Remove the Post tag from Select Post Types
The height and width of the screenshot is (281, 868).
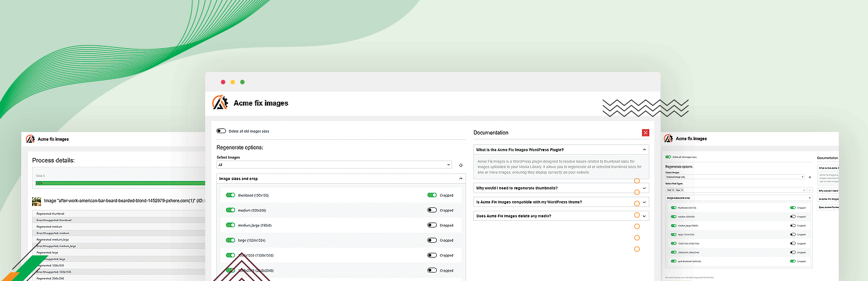(x=673, y=191)
